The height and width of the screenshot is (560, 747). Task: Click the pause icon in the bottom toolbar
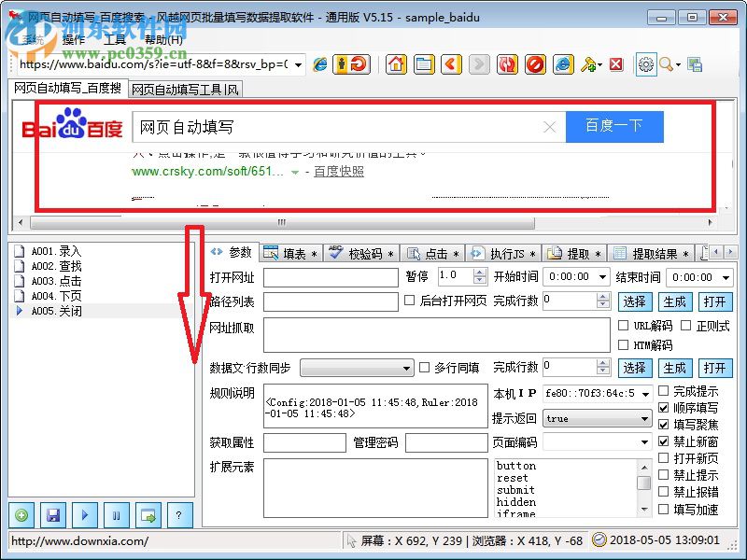coord(116,514)
